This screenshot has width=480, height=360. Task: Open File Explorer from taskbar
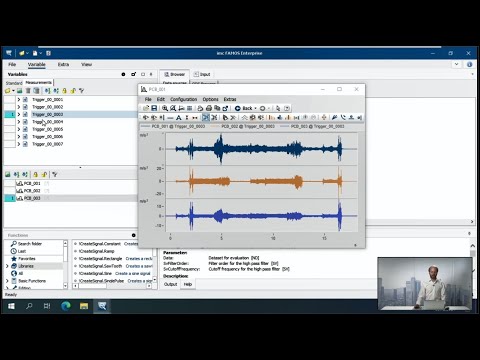click(84, 306)
